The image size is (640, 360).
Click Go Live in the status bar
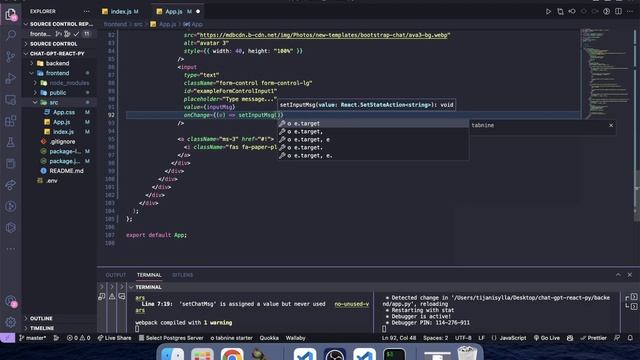547,338
